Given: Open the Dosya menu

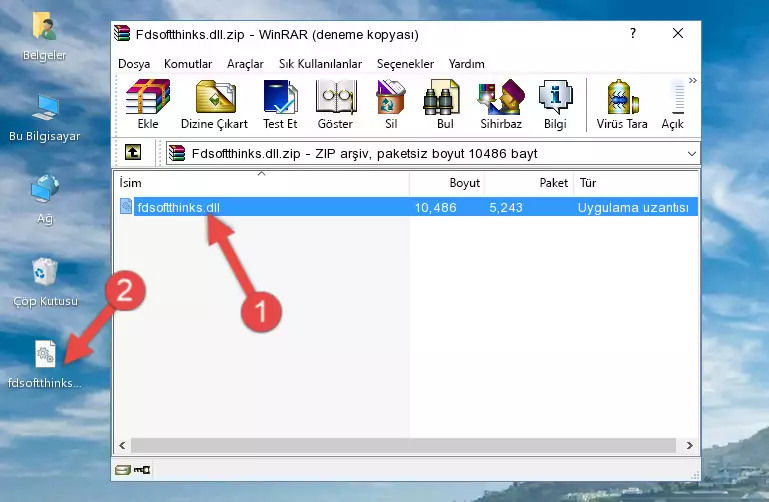Looking at the screenshot, I should [134, 64].
